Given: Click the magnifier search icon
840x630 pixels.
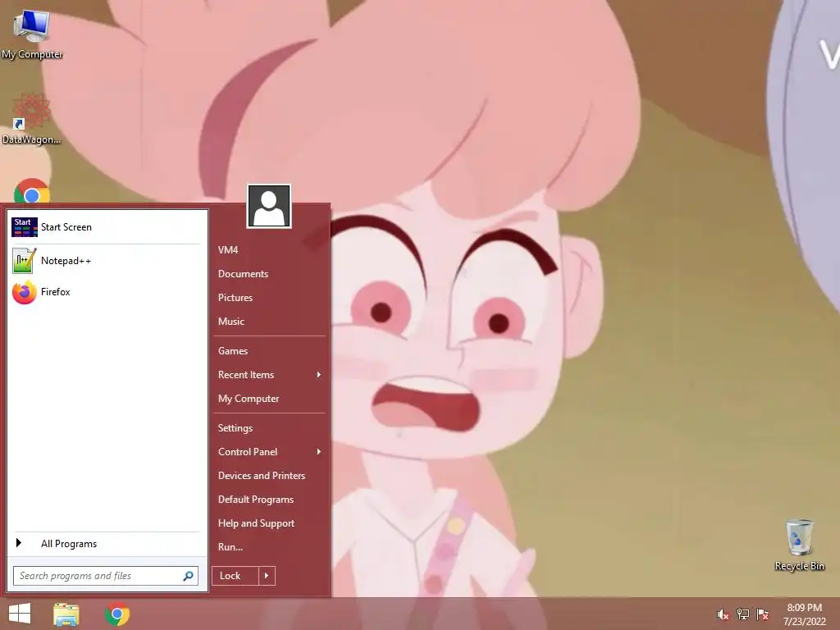Looking at the screenshot, I should click(x=189, y=576).
